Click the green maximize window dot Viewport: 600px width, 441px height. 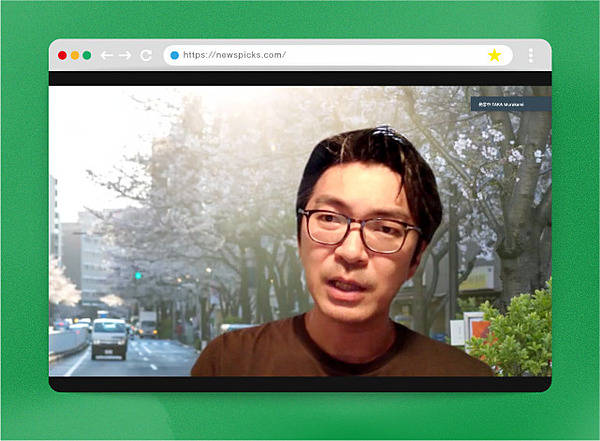tap(87, 55)
